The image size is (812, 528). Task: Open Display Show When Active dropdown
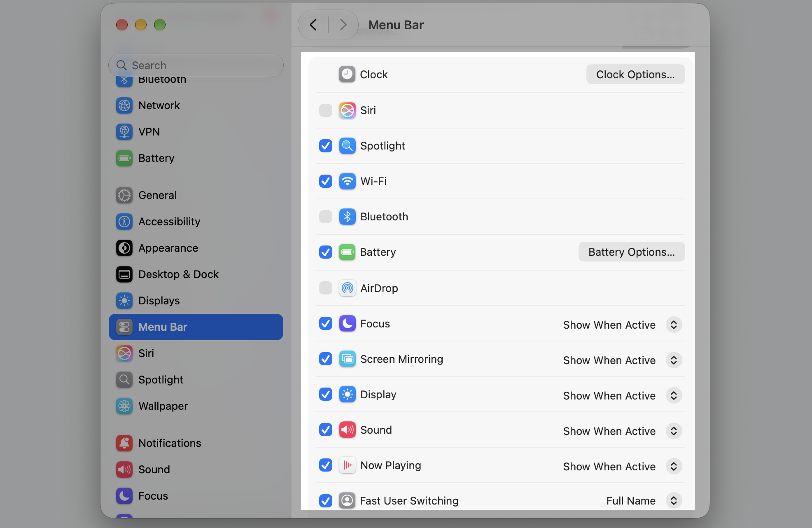tap(622, 396)
